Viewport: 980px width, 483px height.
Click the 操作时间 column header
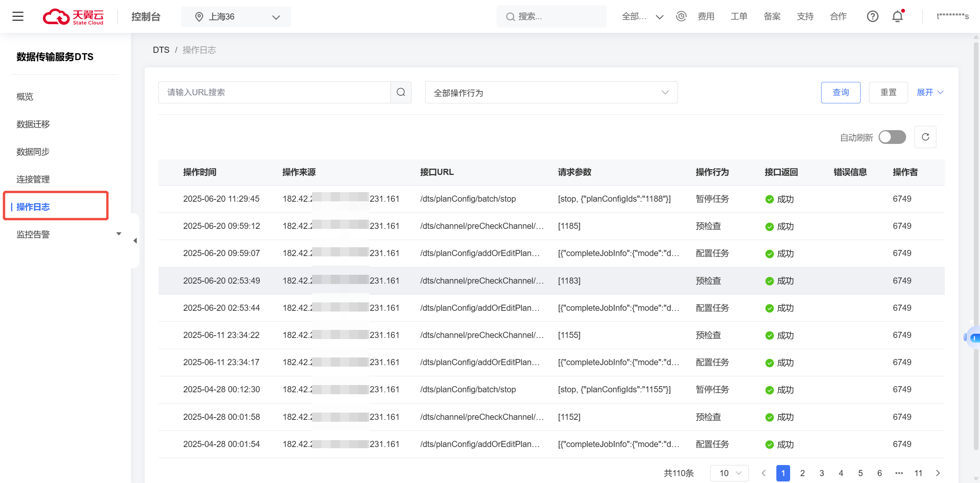[200, 172]
